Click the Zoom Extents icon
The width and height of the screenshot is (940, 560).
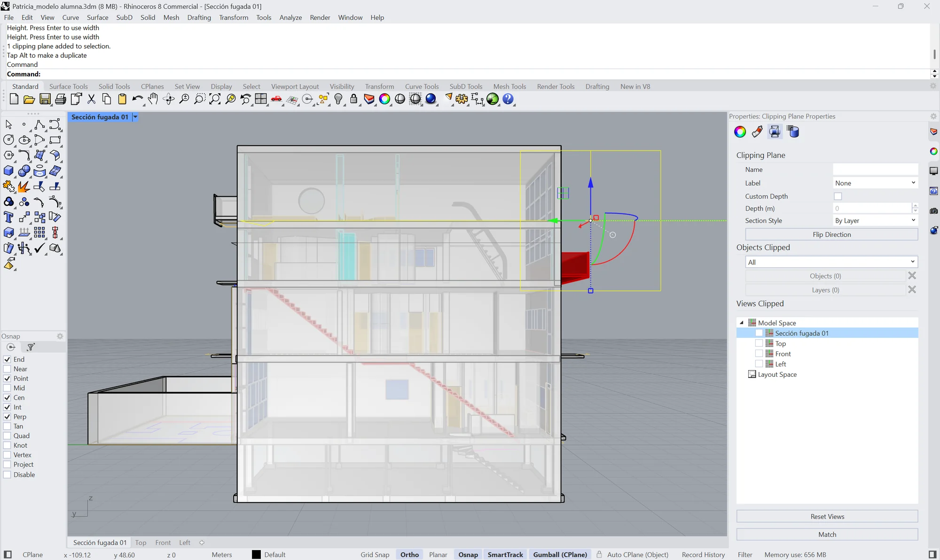[x=215, y=99]
